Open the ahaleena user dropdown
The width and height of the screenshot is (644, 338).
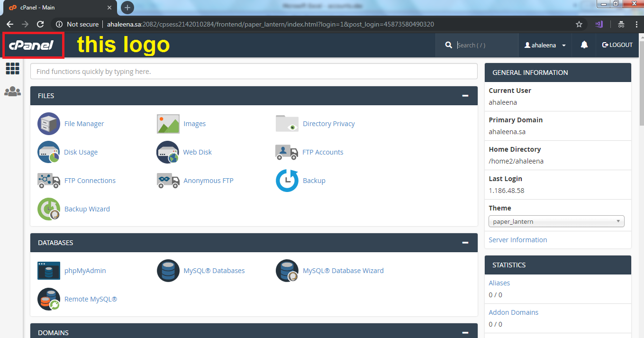coord(545,45)
